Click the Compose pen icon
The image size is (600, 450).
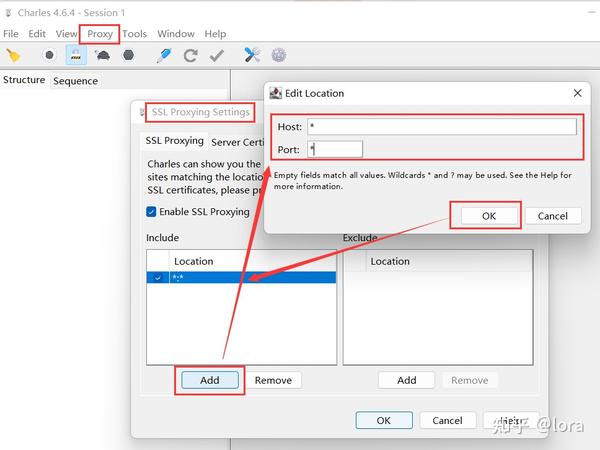point(164,55)
